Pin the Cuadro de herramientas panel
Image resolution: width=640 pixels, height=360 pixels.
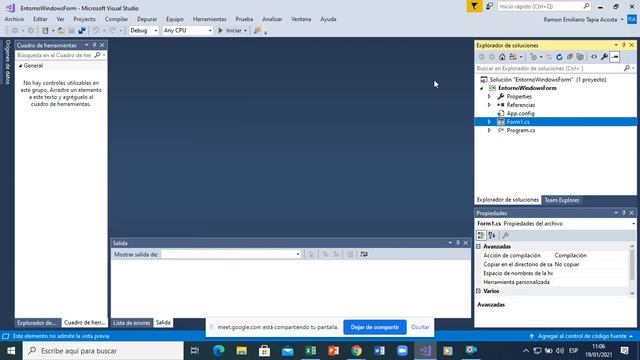tap(94, 45)
